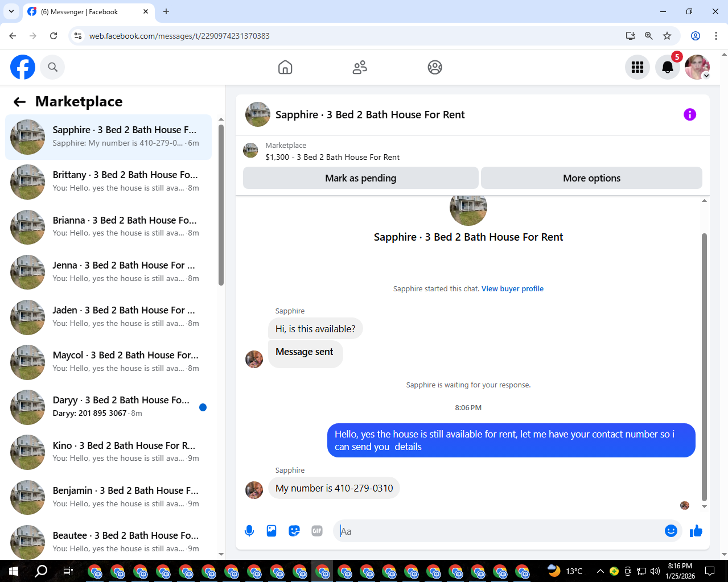
Task: Open Windows Task View
Action: coord(68,571)
